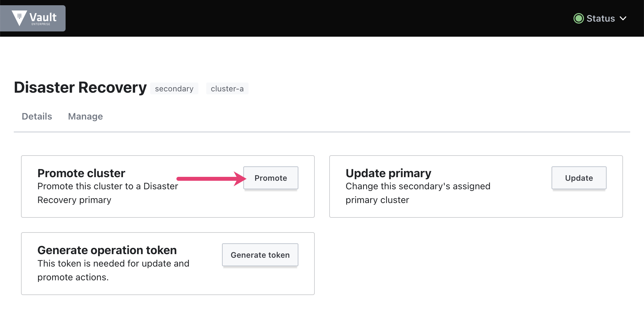Click the Disaster Recovery heading

click(x=80, y=87)
